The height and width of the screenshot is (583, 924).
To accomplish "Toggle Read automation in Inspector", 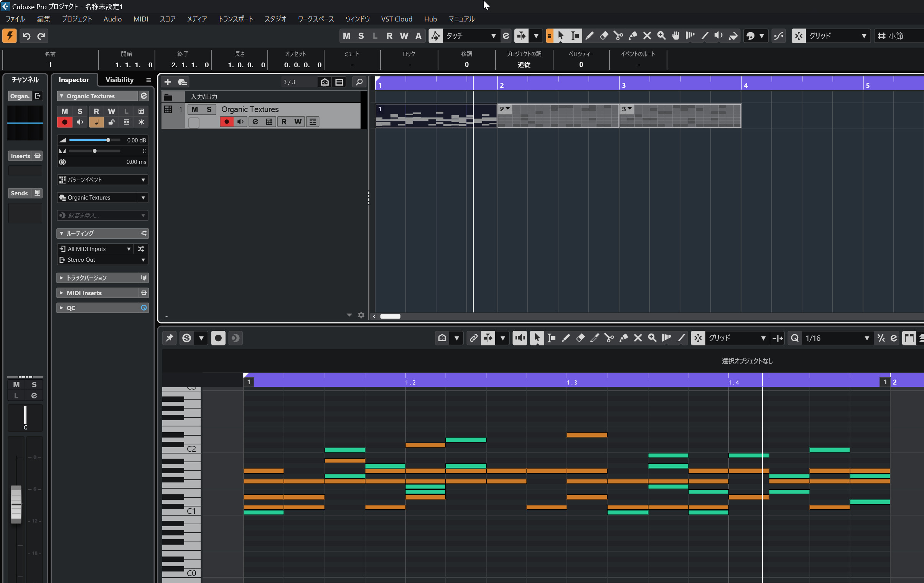I will click(96, 111).
